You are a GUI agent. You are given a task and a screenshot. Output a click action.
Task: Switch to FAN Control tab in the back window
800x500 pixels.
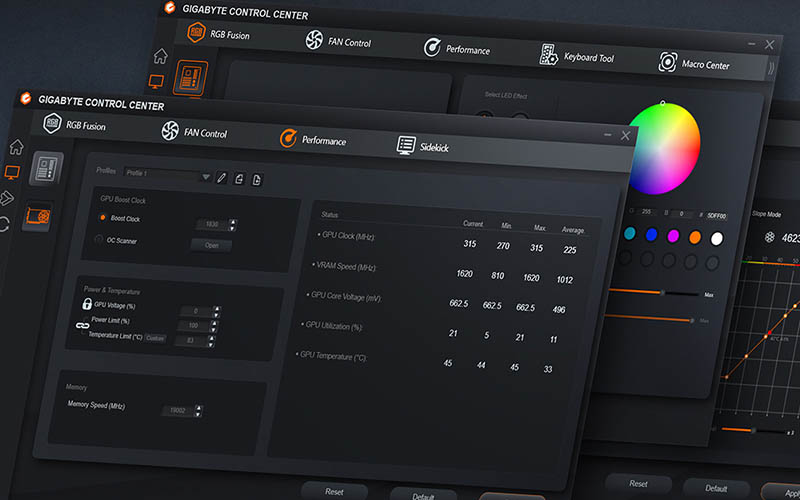coord(338,41)
